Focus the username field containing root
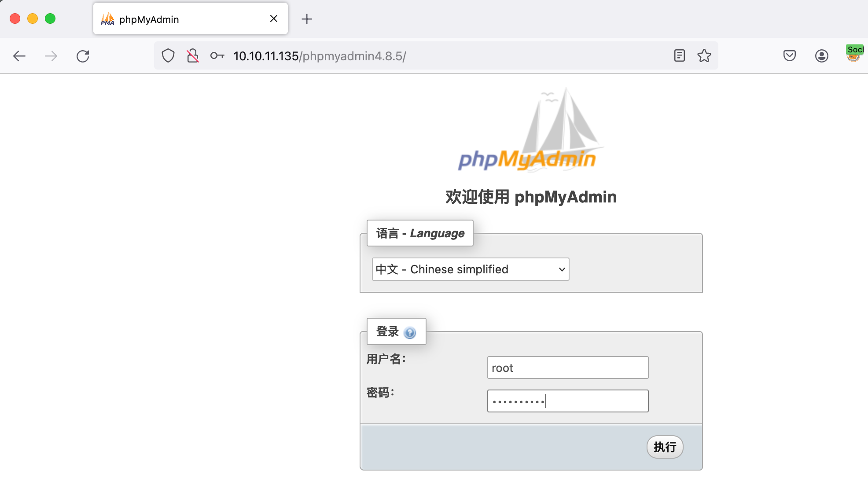The height and width of the screenshot is (478, 868). [x=567, y=368]
